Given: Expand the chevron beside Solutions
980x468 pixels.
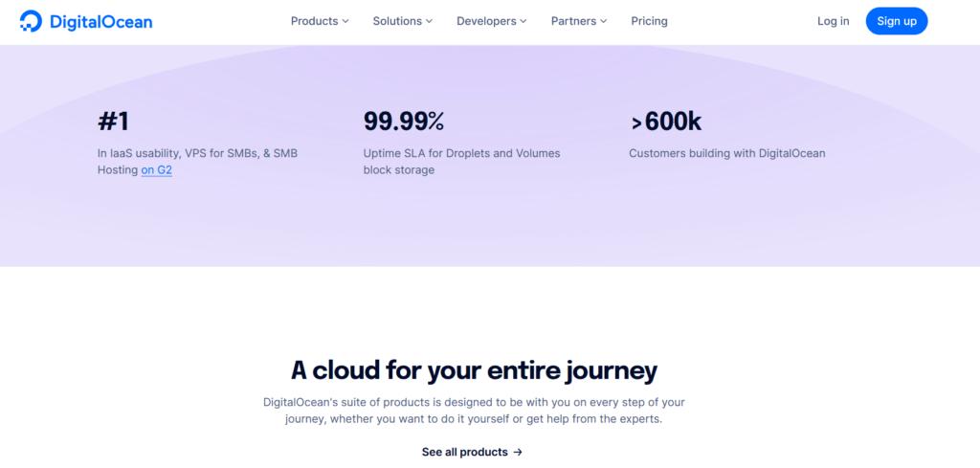Looking at the screenshot, I should click(x=430, y=21).
